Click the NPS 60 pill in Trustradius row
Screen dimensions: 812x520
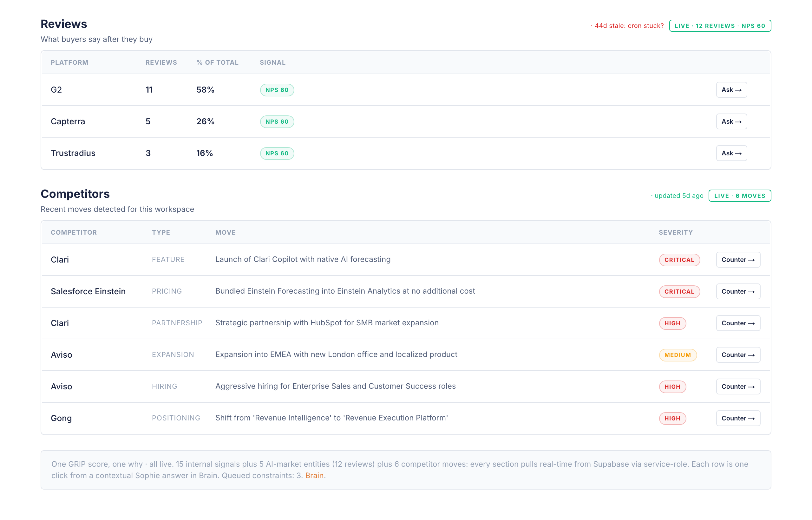[x=277, y=153]
